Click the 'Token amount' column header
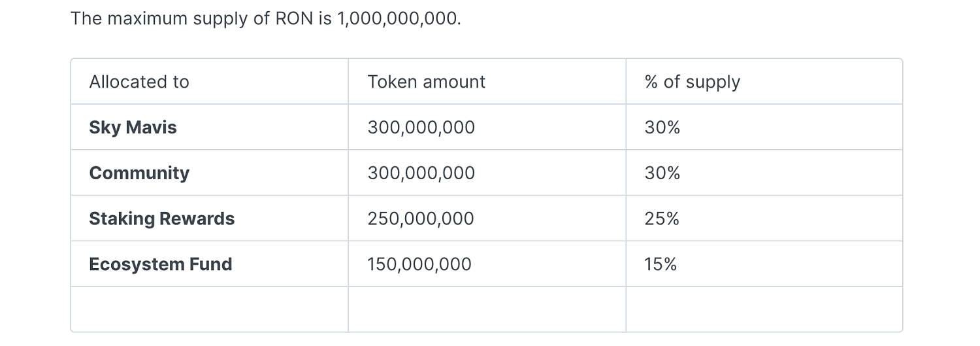The image size is (980, 346). pos(427,82)
